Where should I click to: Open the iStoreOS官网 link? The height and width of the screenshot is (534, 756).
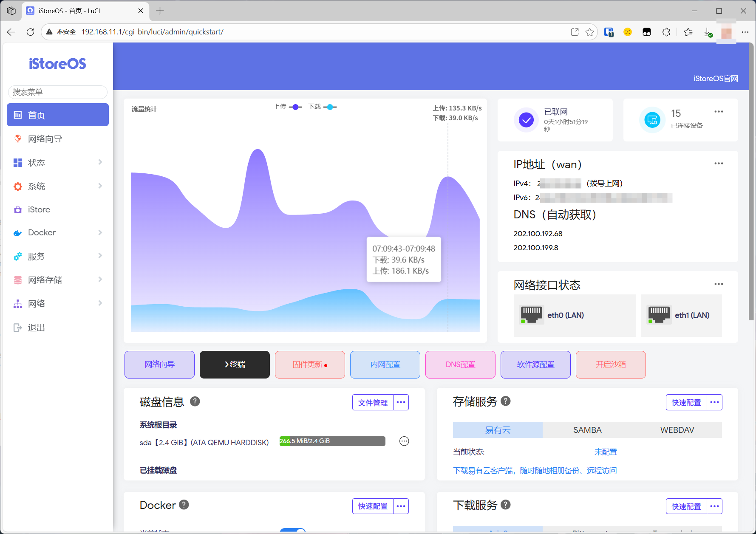[715, 79]
